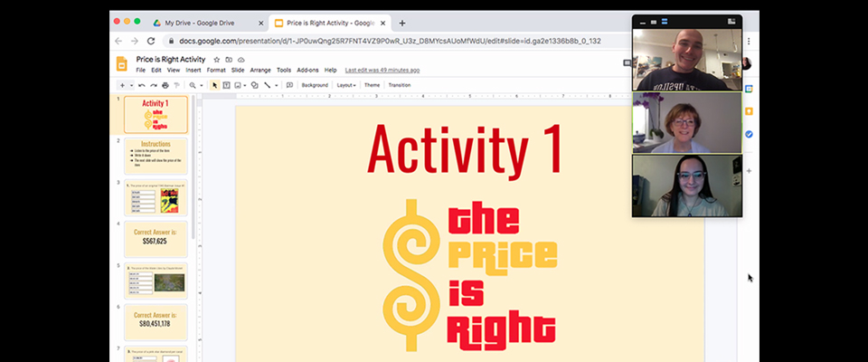Add a new slide with plus button

[122, 85]
